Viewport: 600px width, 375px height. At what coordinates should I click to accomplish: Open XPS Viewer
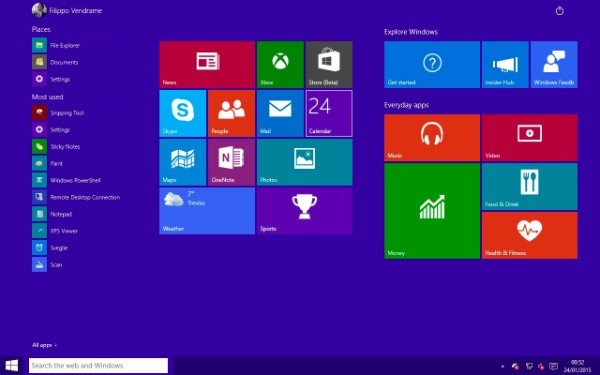55,231
